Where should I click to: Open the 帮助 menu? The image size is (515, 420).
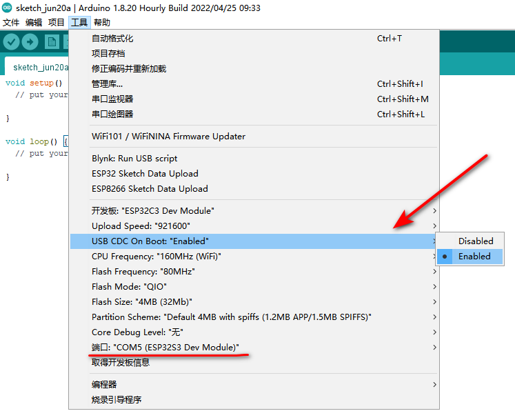click(102, 22)
